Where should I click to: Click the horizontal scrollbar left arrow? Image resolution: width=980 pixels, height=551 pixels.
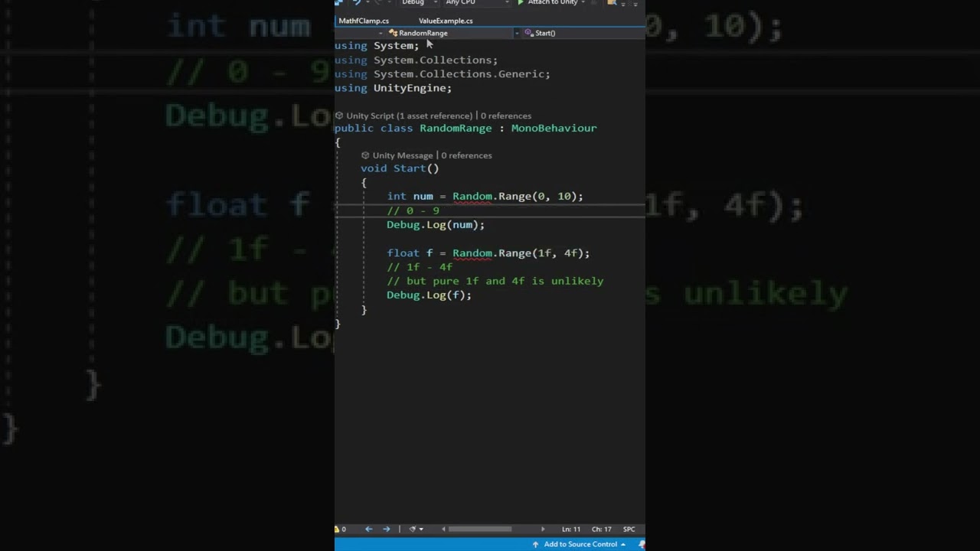tap(443, 529)
